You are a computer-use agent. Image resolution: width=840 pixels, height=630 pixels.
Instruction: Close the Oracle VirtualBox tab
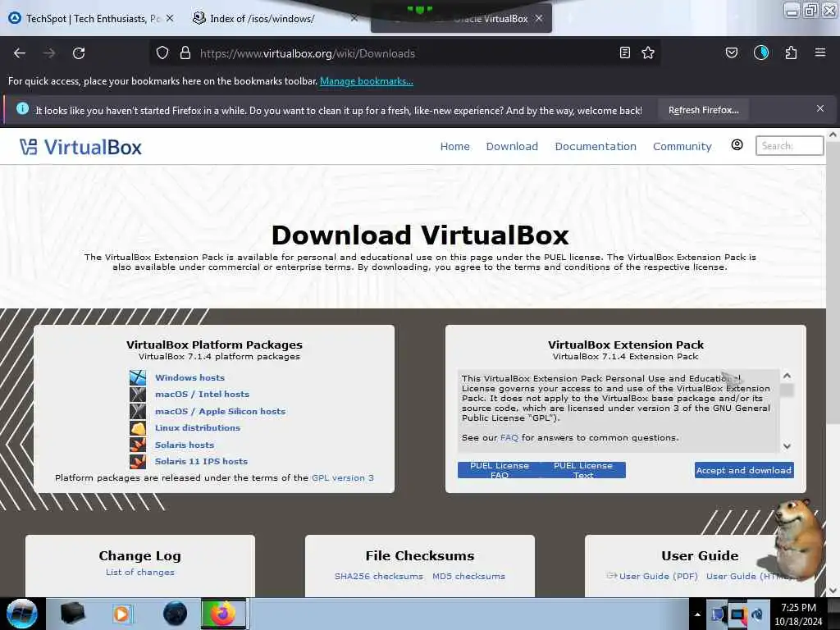[539, 18]
